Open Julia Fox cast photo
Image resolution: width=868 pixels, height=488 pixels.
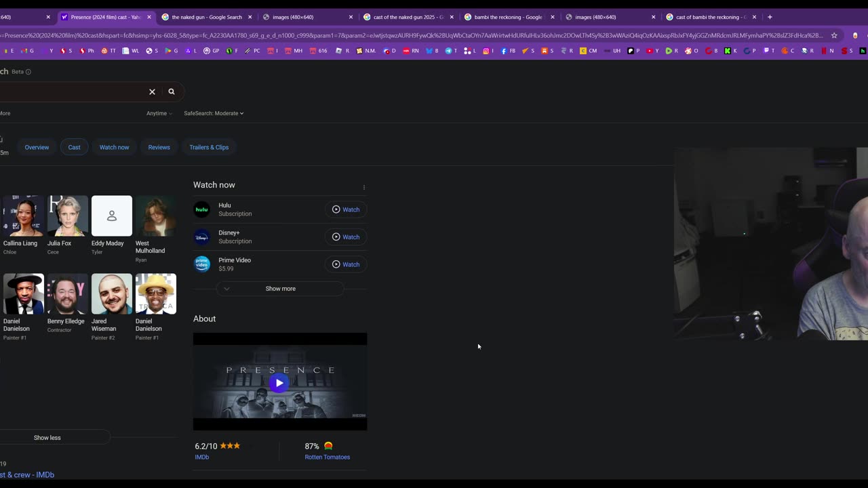tap(68, 216)
